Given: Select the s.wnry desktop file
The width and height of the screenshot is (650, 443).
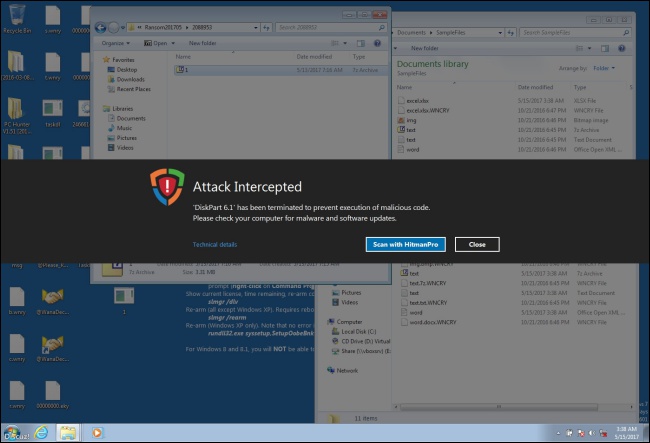Looking at the screenshot, I should (53, 19).
